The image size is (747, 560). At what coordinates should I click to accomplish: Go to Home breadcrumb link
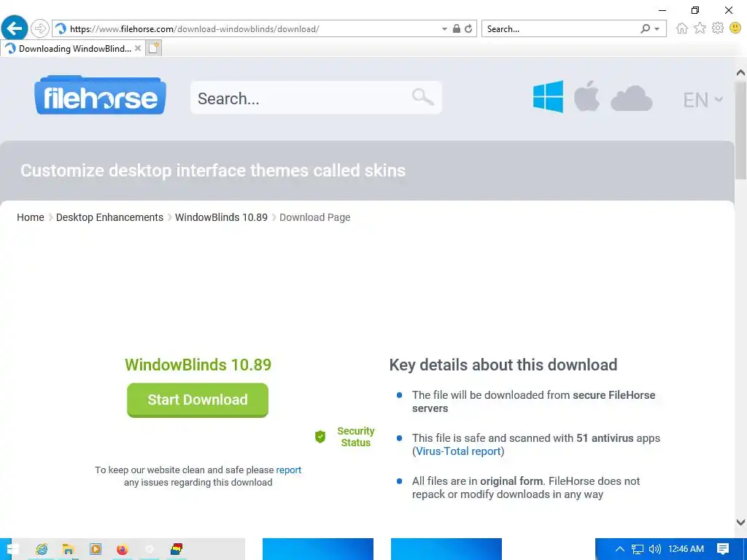point(31,217)
